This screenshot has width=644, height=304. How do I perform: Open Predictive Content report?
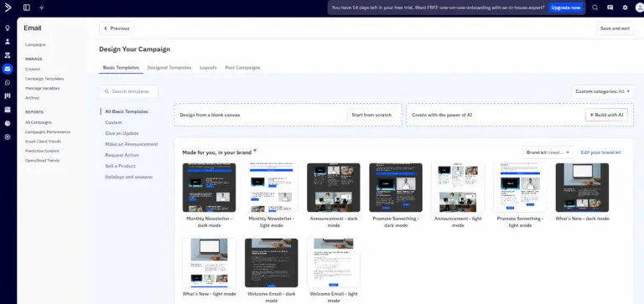click(42, 151)
